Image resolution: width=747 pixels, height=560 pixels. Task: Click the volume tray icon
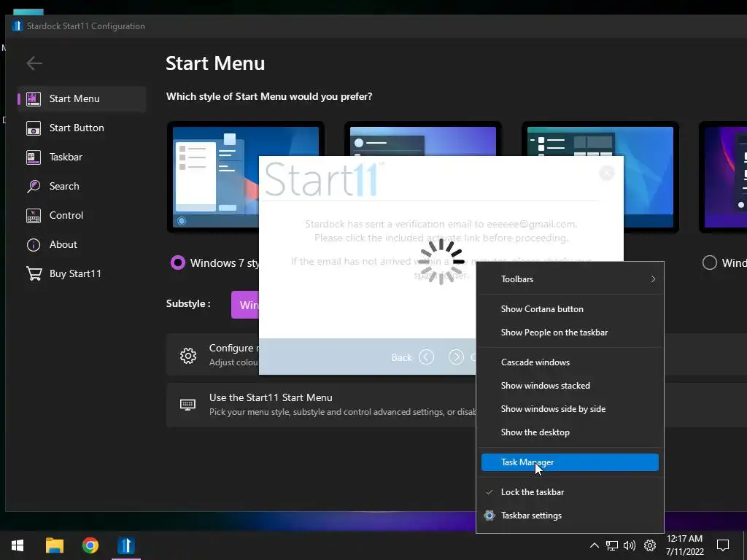pyautogui.click(x=630, y=545)
